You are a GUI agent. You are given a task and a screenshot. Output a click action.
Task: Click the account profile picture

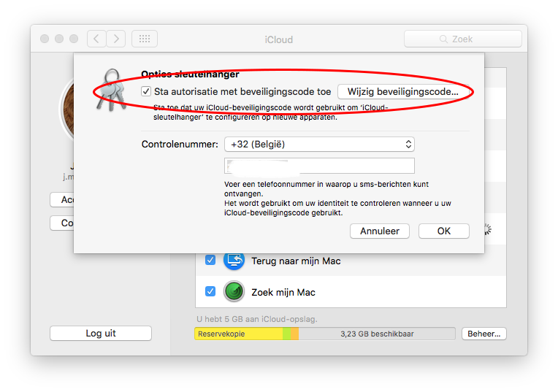tap(68, 109)
